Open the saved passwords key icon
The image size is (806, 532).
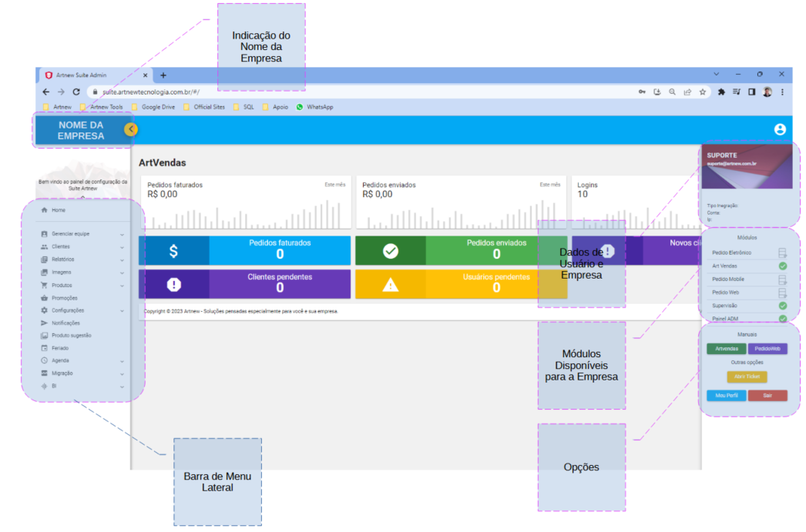(642, 92)
